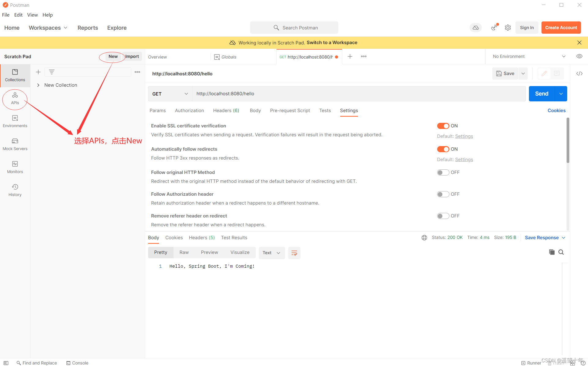The image size is (588, 366).
Task: Open the settings gear in header
Action: pos(508,28)
